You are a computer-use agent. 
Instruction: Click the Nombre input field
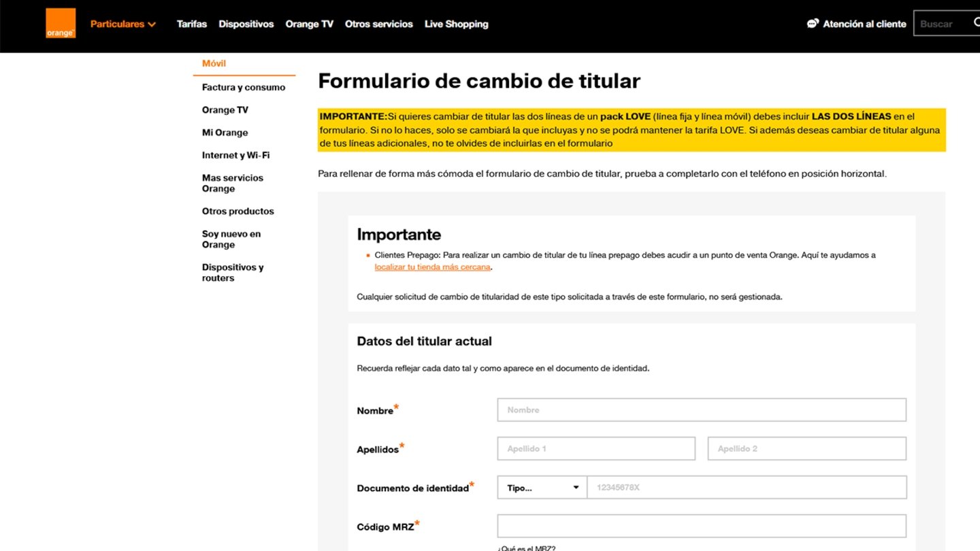click(x=702, y=410)
